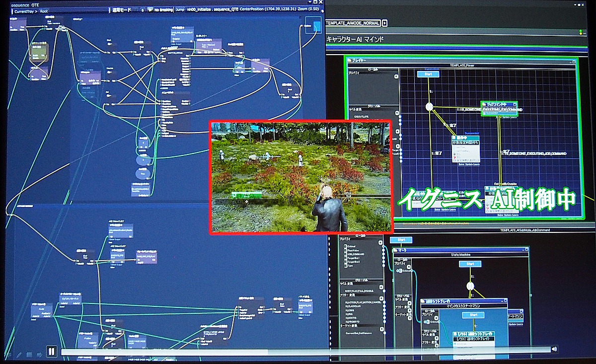
Task: Pause the video playback
Action: click(51, 352)
